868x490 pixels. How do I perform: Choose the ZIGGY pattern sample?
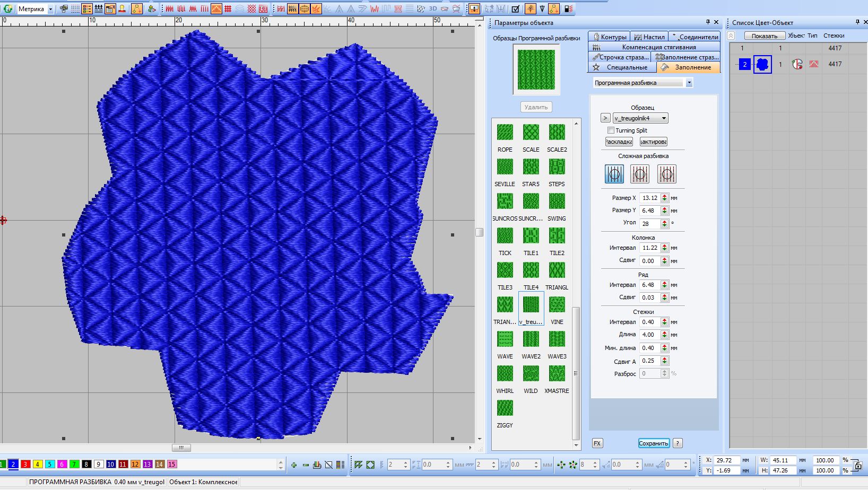click(x=505, y=408)
